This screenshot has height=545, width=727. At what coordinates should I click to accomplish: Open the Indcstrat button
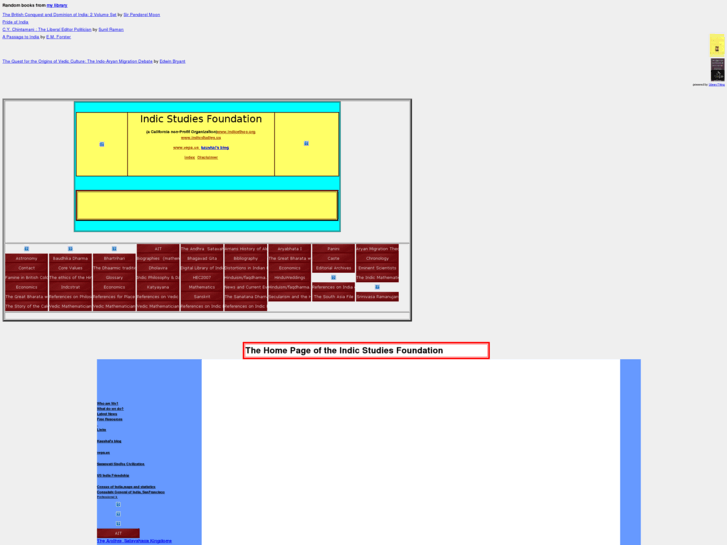point(70,287)
